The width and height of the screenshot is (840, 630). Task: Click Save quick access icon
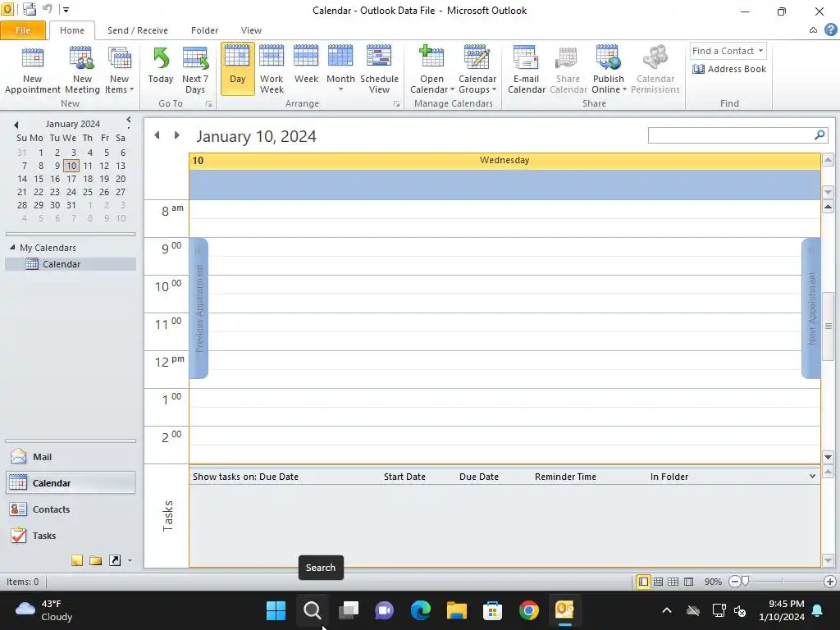[x=30, y=9]
